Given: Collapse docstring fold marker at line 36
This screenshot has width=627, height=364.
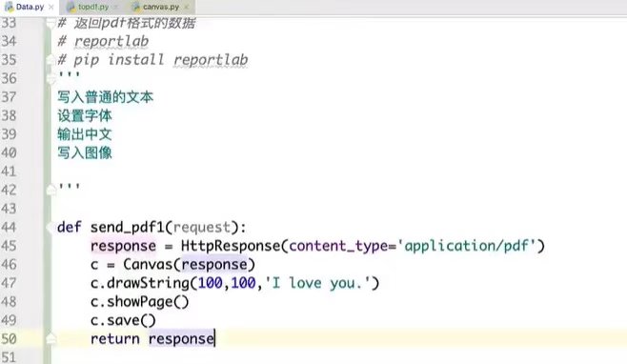Looking at the screenshot, I should pyautogui.click(x=51, y=78).
